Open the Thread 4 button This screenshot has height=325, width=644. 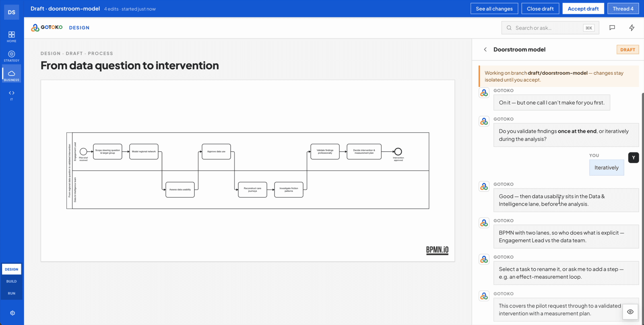tap(623, 8)
